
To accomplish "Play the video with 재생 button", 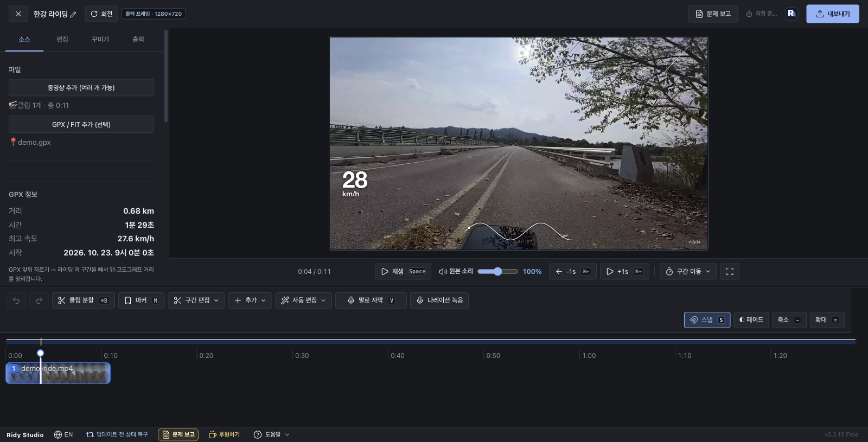I will point(403,271).
